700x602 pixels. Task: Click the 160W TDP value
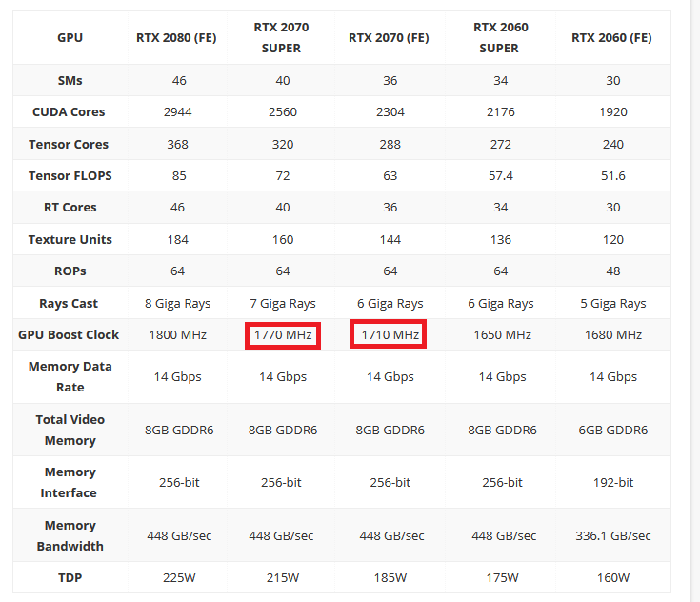tap(613, 578)
